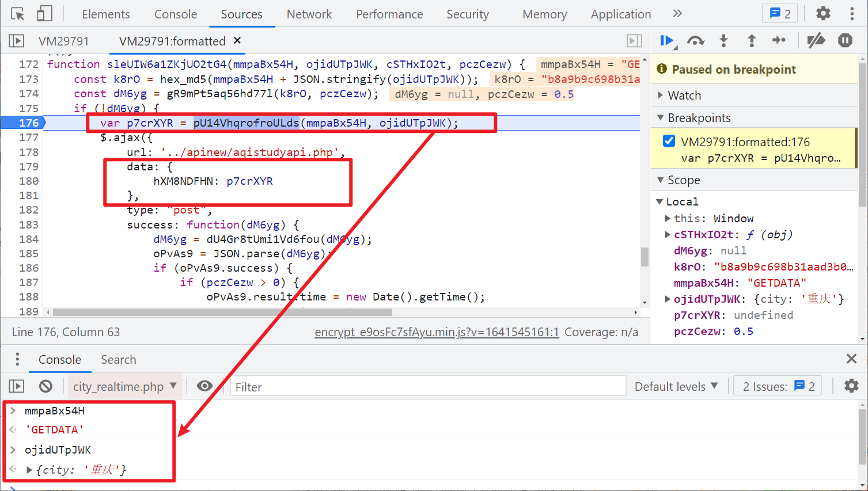Expand ojidUTpJWK object in Scope
The height and width of the screenshot is (491, 868).
(x=668, y=299)
